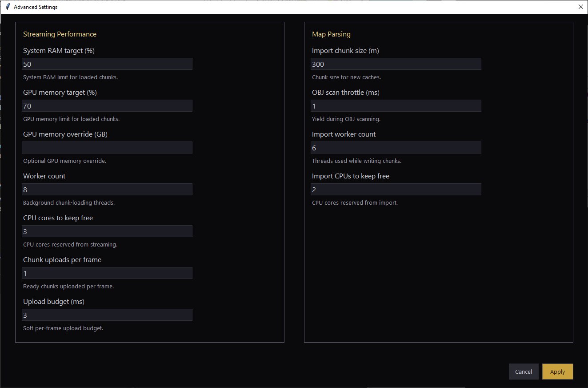588x388 pixels.
Task: Click the 'Import CPUs to keep free' label
Action: click(351, 176)
